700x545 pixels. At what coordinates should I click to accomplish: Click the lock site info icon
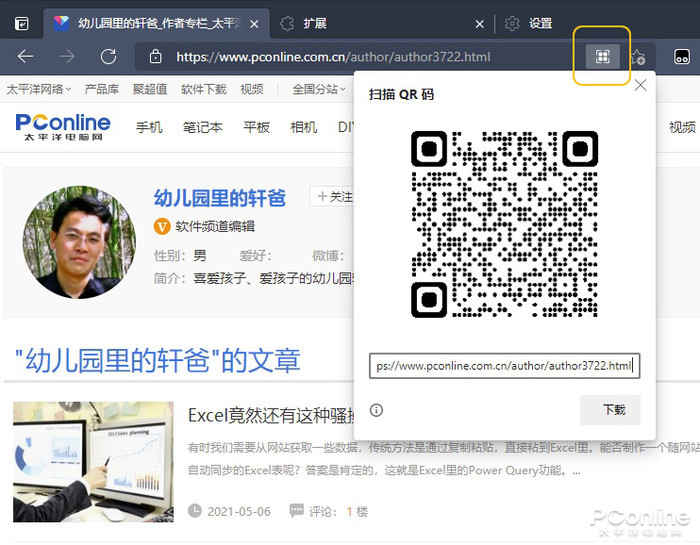155,56
